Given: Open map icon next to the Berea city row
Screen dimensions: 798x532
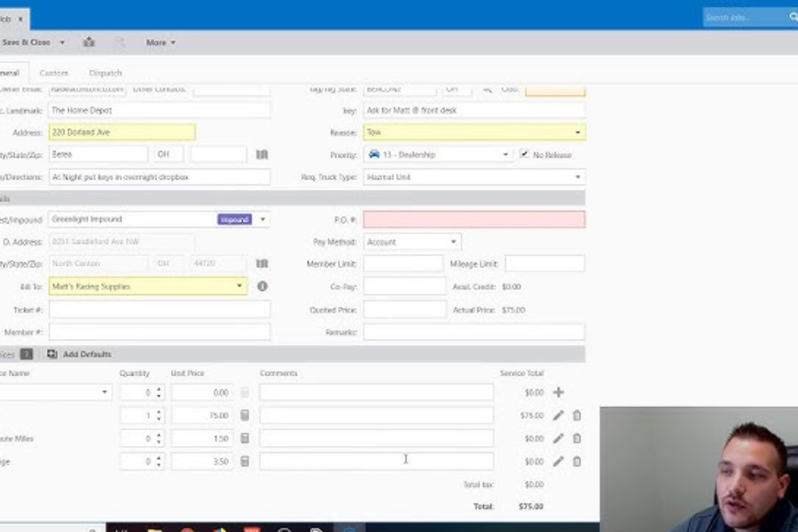Looking at the screenshot, I should 262,154.
